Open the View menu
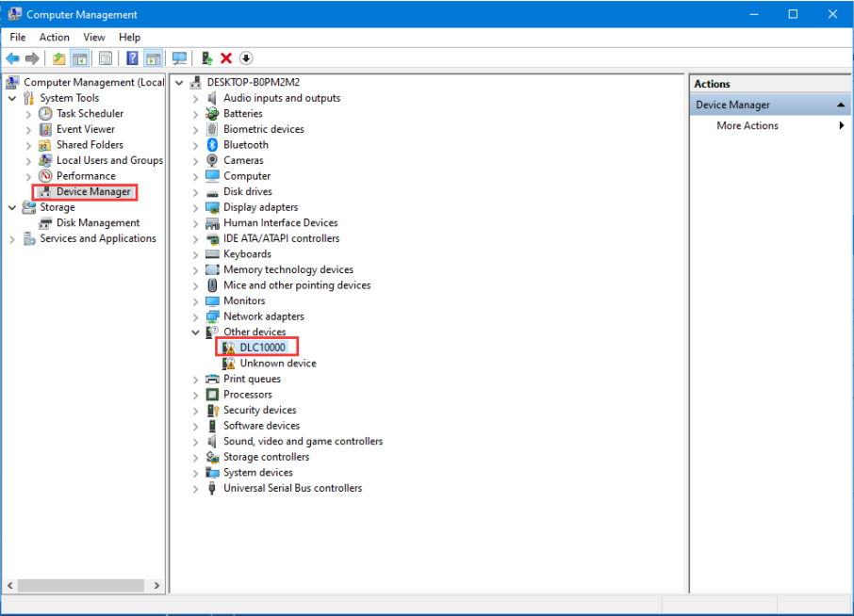 pyautogui.click(x=93, y=37)
